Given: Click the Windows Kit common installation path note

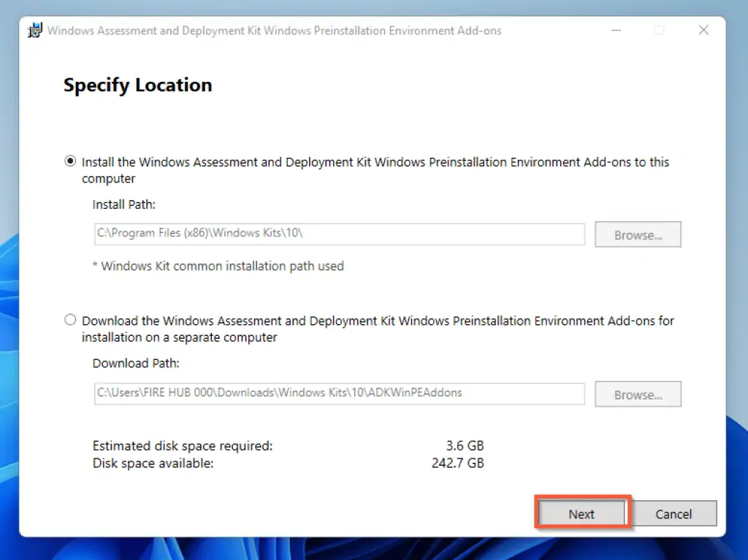Looking at the screenshot, I should [x=218, y=266].
